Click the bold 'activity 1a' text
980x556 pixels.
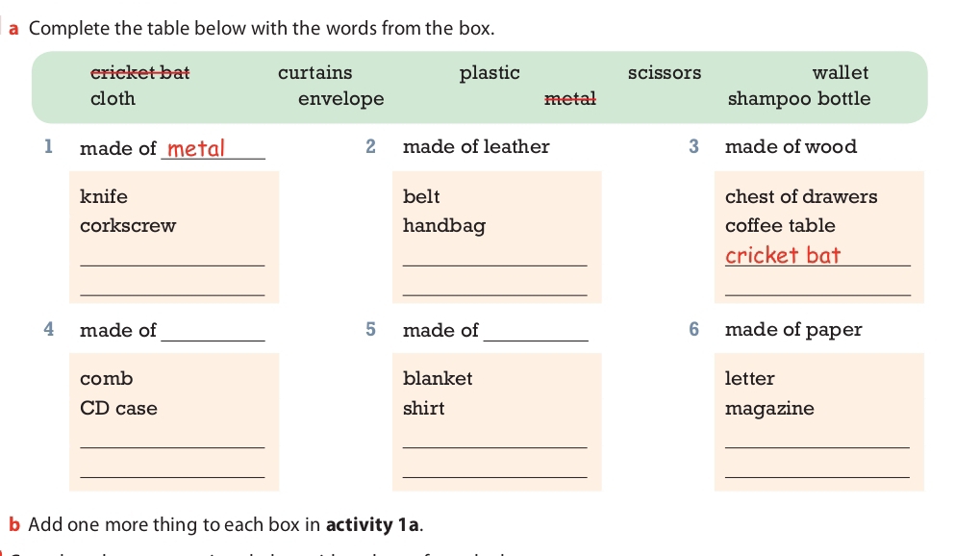tap(372, 525)
